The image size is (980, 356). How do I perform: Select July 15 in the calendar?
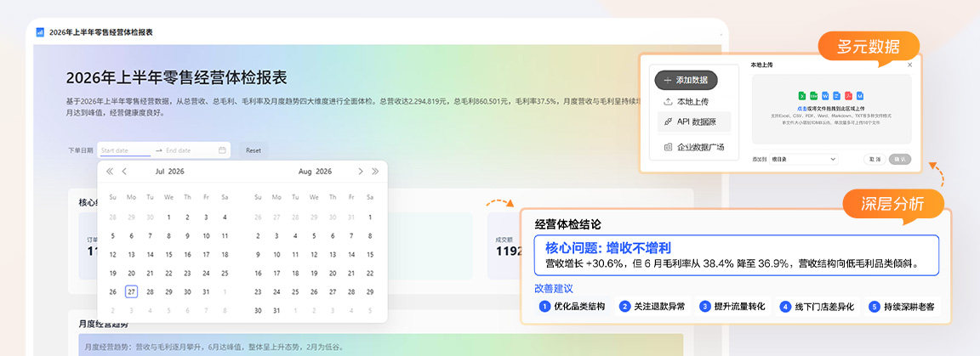168,254
